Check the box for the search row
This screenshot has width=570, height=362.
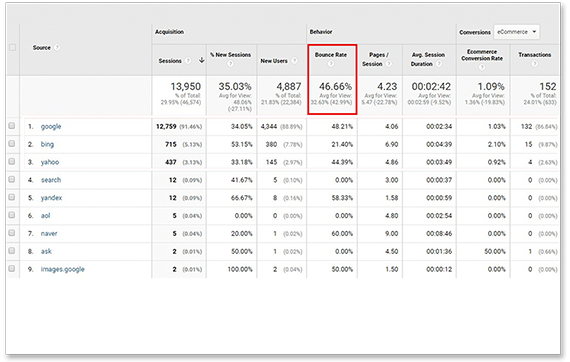tap(12, 179)
